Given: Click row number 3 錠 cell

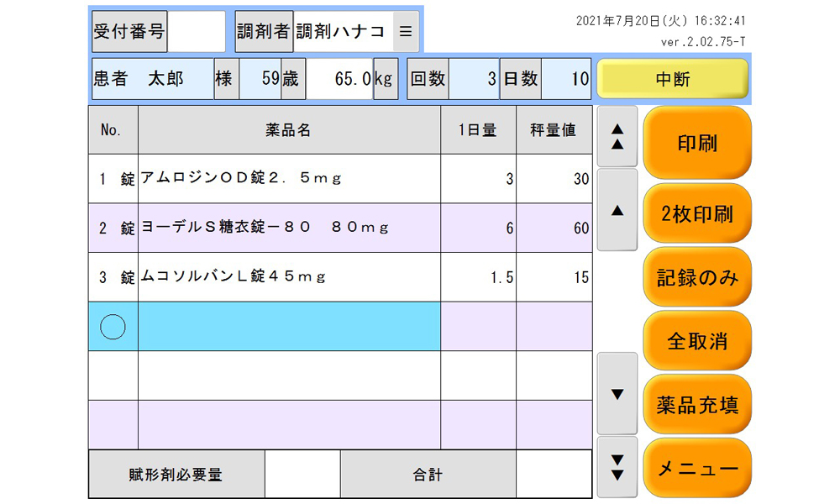Looking at the screenshot, I should coord(113,277).
